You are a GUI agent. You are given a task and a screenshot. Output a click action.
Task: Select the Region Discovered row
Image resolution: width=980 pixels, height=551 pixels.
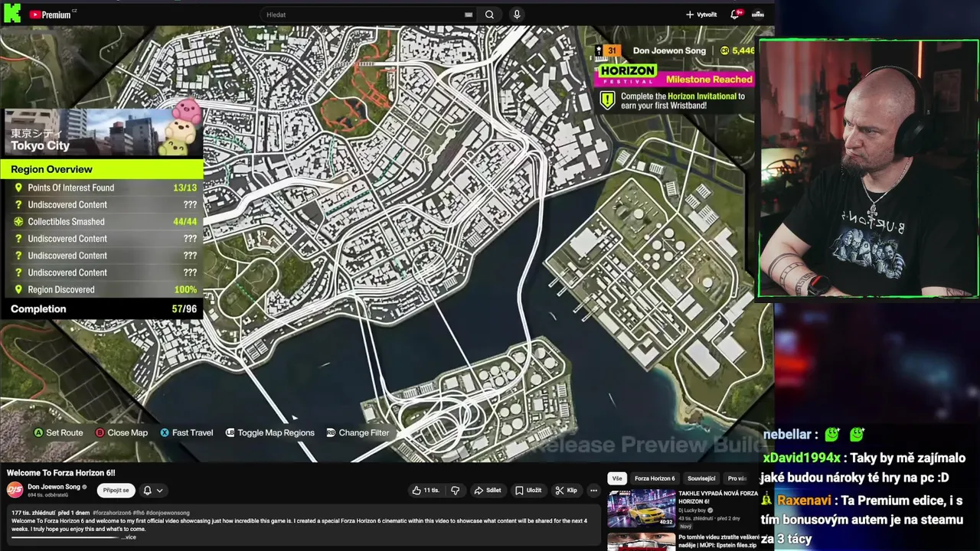(x=102, y=290)
